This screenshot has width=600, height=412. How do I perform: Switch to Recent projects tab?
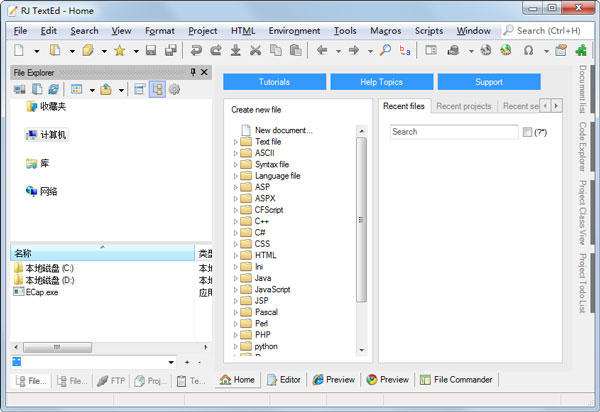click(x=464, y=106)
